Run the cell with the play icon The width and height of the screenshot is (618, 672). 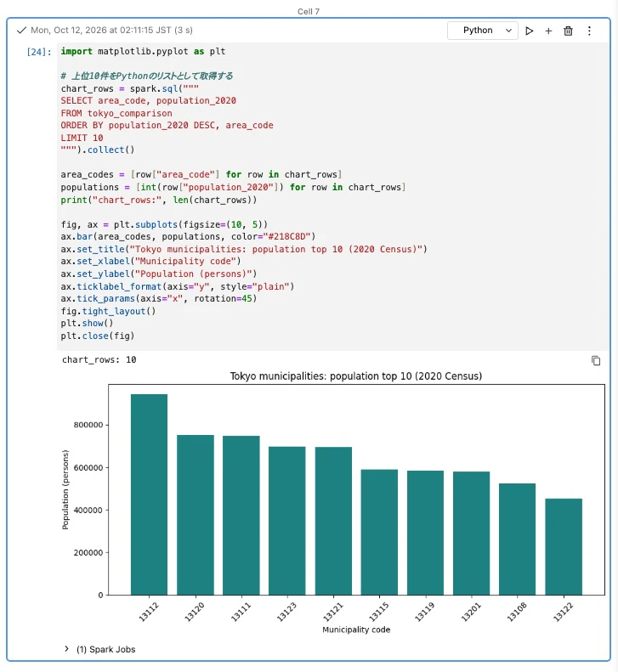530,31
